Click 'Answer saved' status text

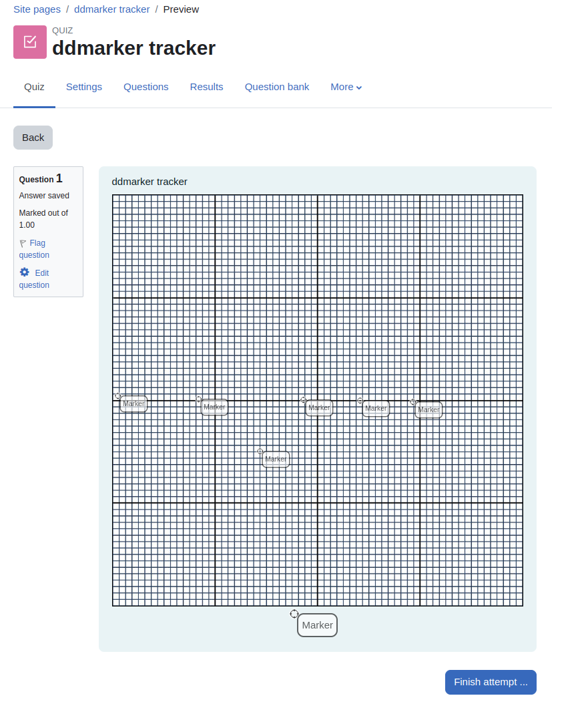click(x=44, y=195)
